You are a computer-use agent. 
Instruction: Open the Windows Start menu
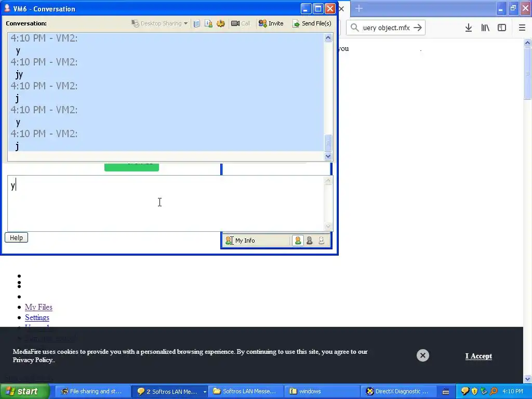click(x=25, y=391)
